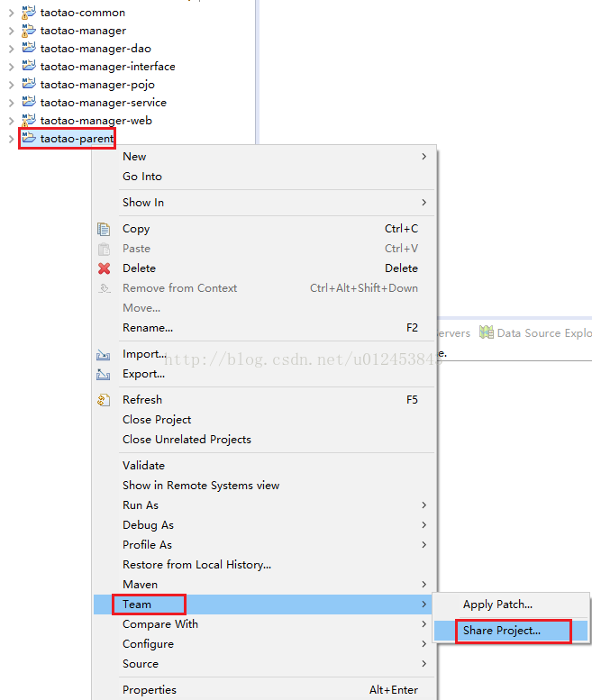Viewport: 592px width, 700px height.
Task: Open the Maven submenu arrow
Action: click(424, 585)
